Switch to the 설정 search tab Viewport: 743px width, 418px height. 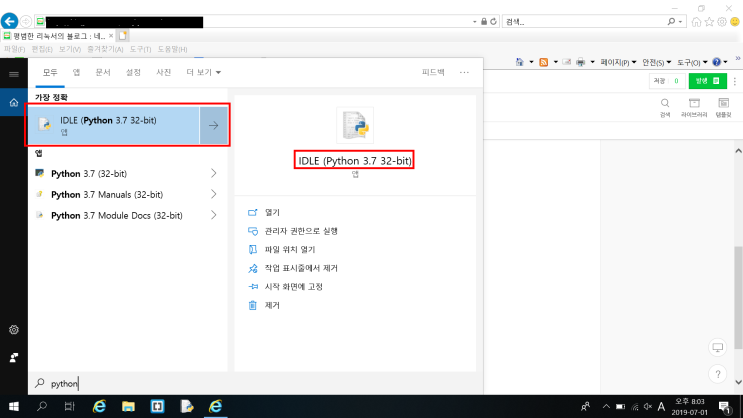coord(133,73)
